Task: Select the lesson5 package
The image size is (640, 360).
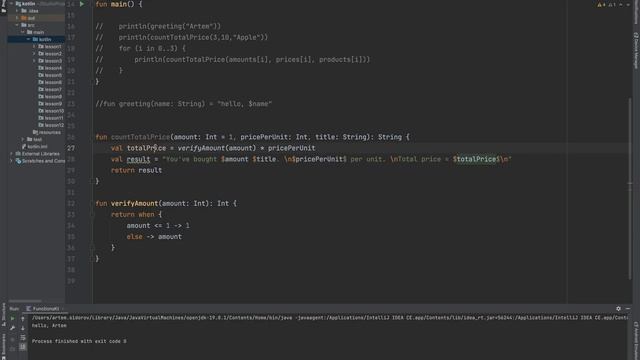Action: coord(50,75)
